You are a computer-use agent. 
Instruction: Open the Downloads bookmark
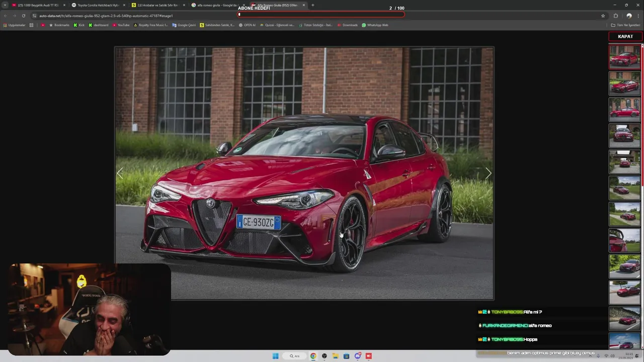coord(348,25)
